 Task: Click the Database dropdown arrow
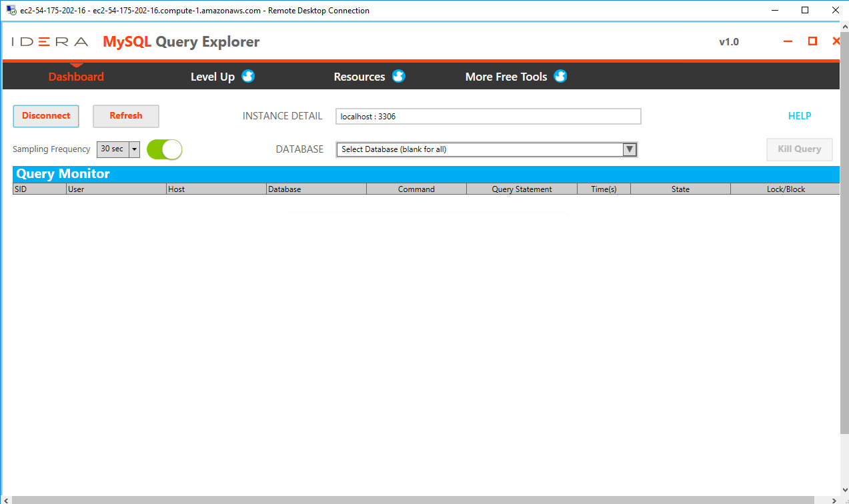point(629,149)
